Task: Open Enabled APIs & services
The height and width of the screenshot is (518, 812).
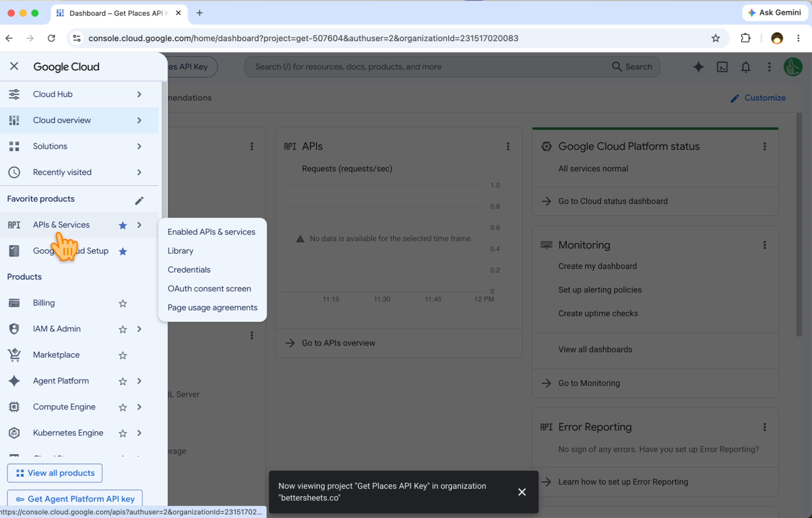Action: (x=212, y=232)
